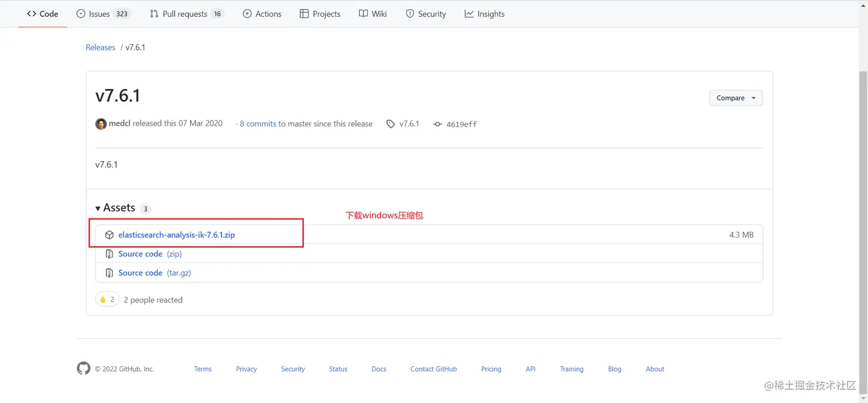Open the Training footer link
The image size is (868, 403).
[572, 369]
